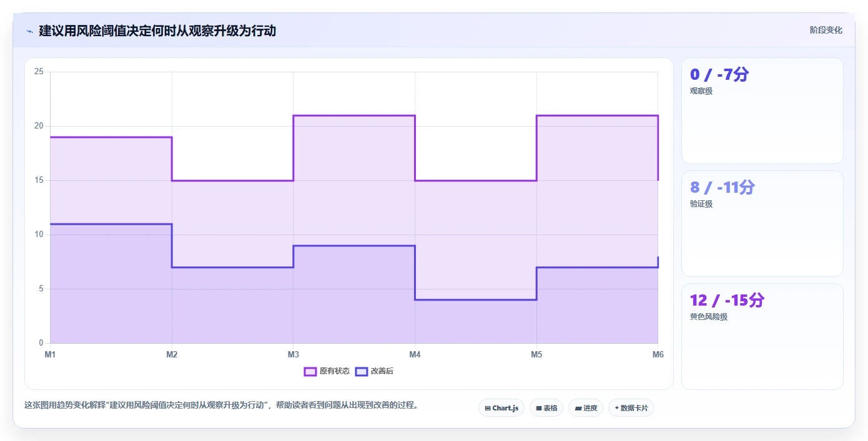
Task: Click the 15 y-axis tick label
Action: pyautogui.click(x=39, y=180)
